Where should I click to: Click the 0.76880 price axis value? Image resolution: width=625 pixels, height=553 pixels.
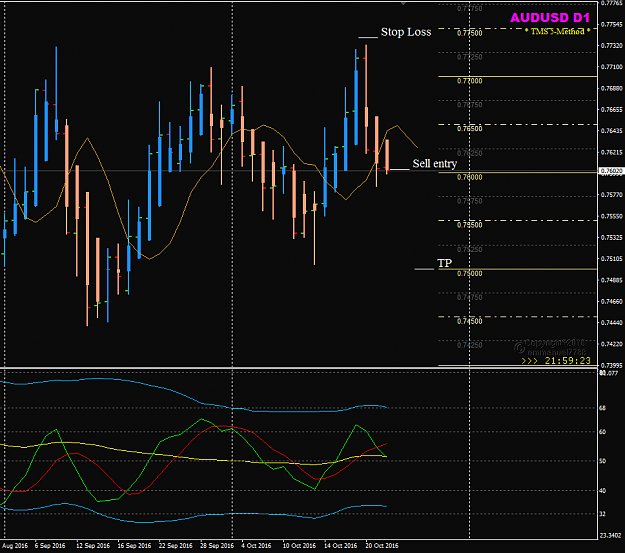[x=612, y=88]
